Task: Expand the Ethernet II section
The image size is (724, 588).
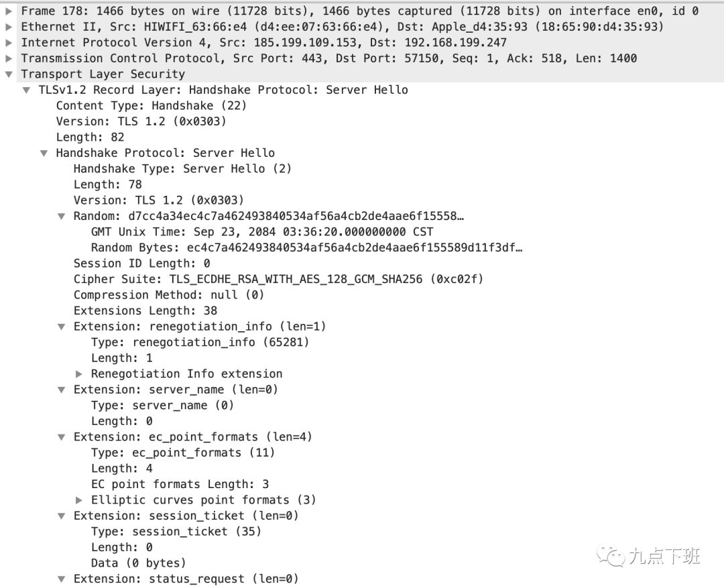Action: click(x=8, y=27)
